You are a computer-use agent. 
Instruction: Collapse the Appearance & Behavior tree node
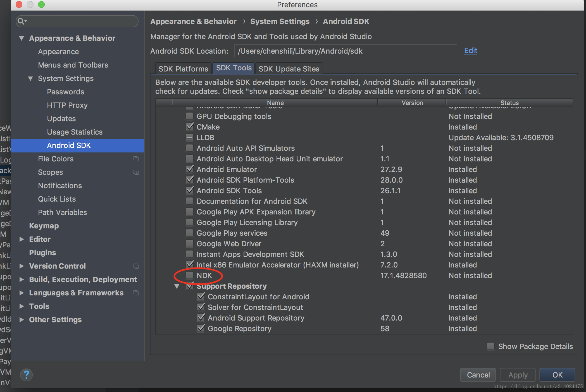22,38
